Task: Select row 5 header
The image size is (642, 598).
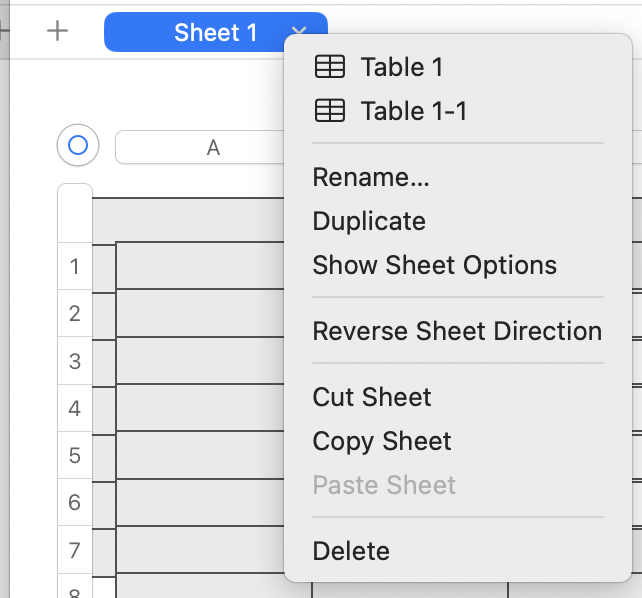Action: pos(75,456)
